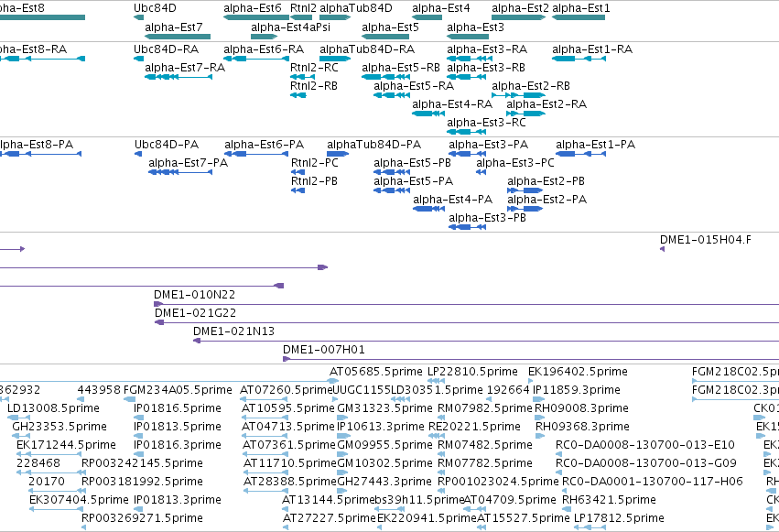Select the alpha-Est2 gene label
This screenshot has width=779, height=532.
tap(520, 8)
